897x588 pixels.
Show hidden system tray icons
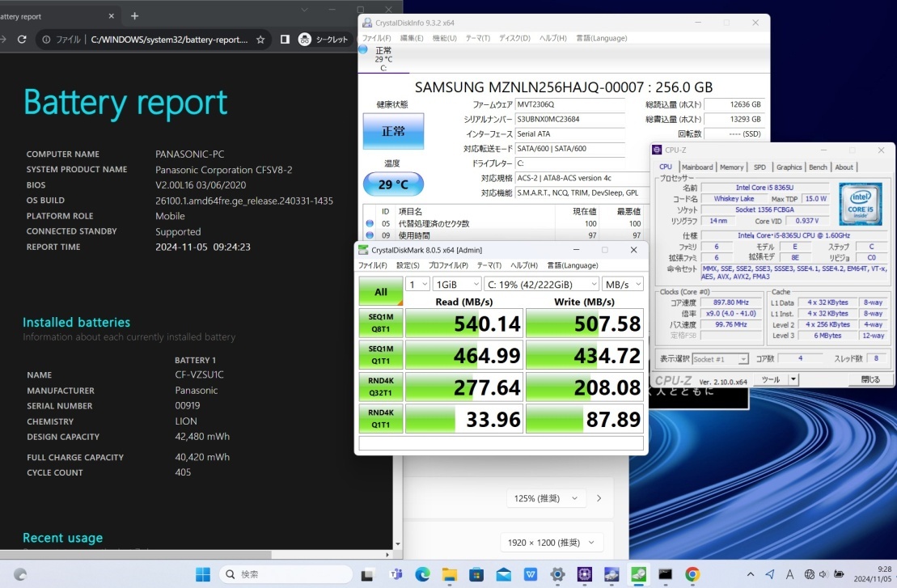click(x=751, y=574)
